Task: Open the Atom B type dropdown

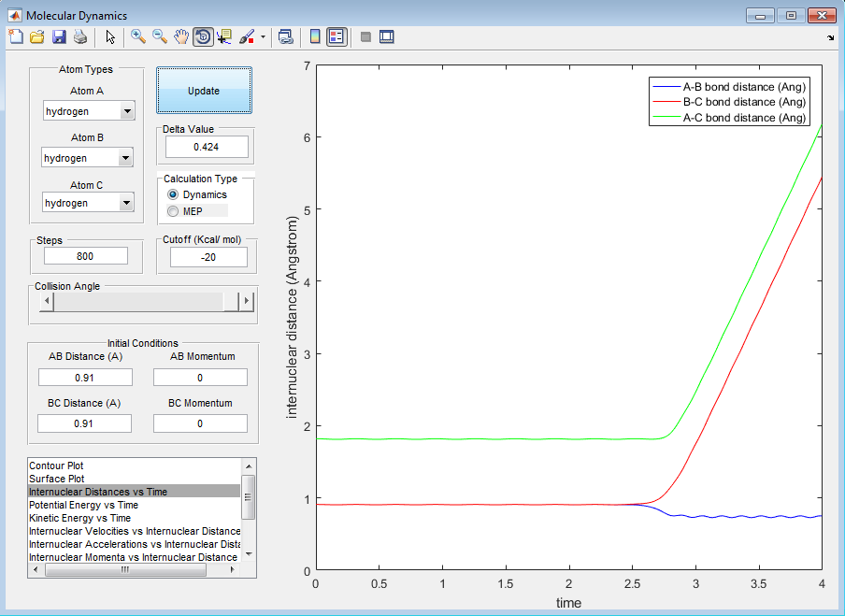Action: tap(125, 159)
